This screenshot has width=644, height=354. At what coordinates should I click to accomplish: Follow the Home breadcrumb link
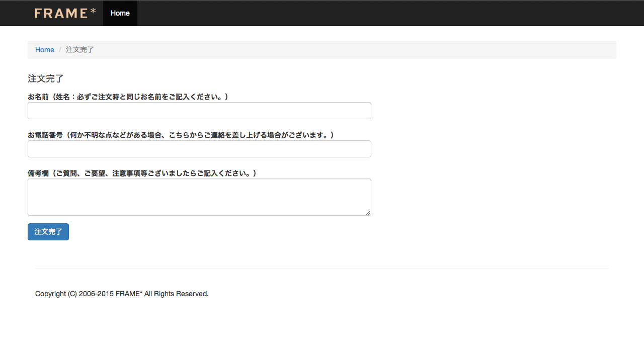click(x=44, y=50)
